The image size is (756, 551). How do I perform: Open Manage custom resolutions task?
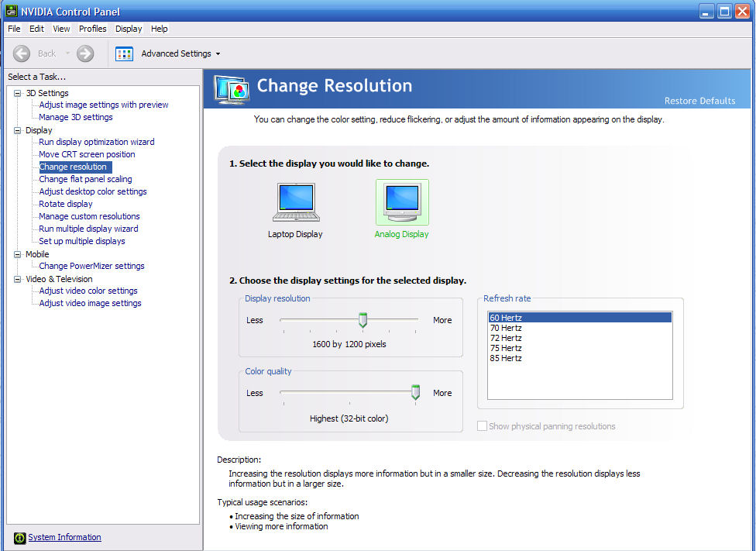pyautogui.click(x=89, y=217)
